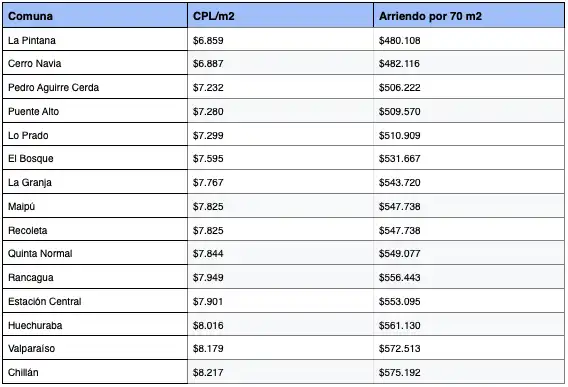
Task: Click the Chillán cell
Action: point(95,372)
